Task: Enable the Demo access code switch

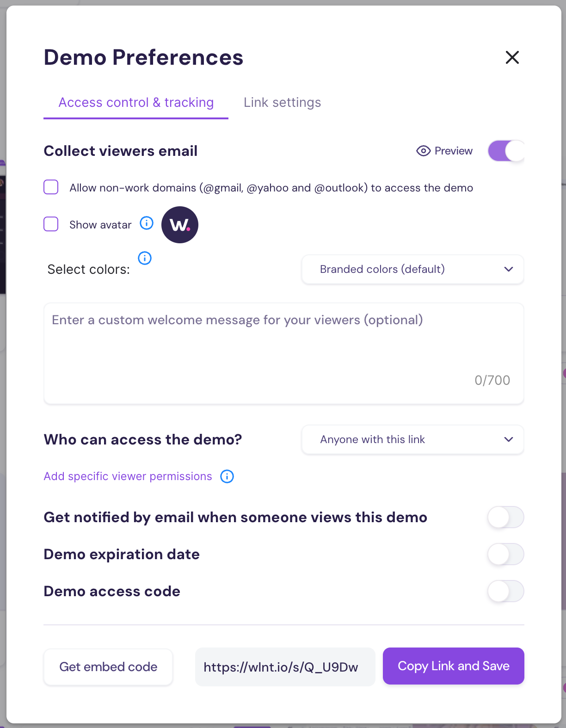Action: tap(506, 591)
